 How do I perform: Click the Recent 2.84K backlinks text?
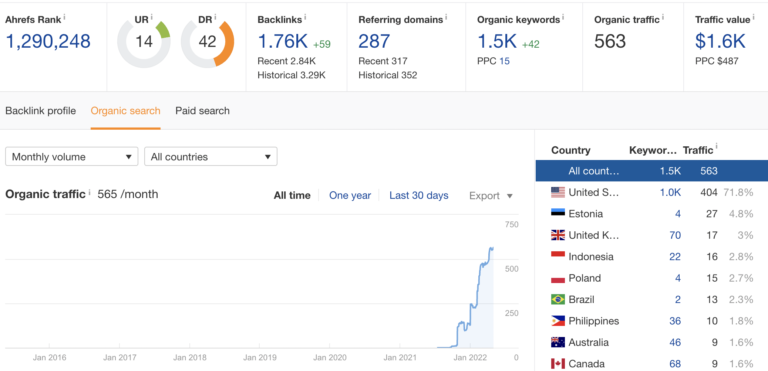click(x=287, y=61)
